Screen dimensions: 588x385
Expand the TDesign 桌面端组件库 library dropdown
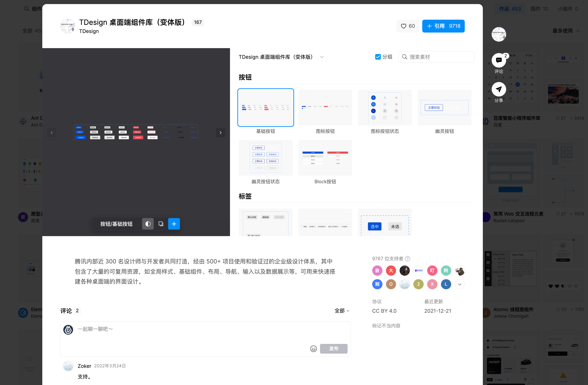point(322,57)
